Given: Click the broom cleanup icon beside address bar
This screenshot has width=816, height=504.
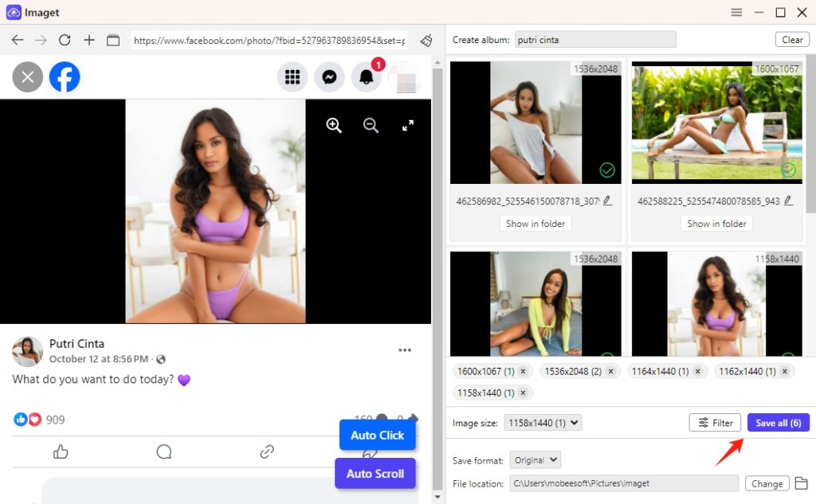Looking at the screenshot, I should (x=426, y=39).
